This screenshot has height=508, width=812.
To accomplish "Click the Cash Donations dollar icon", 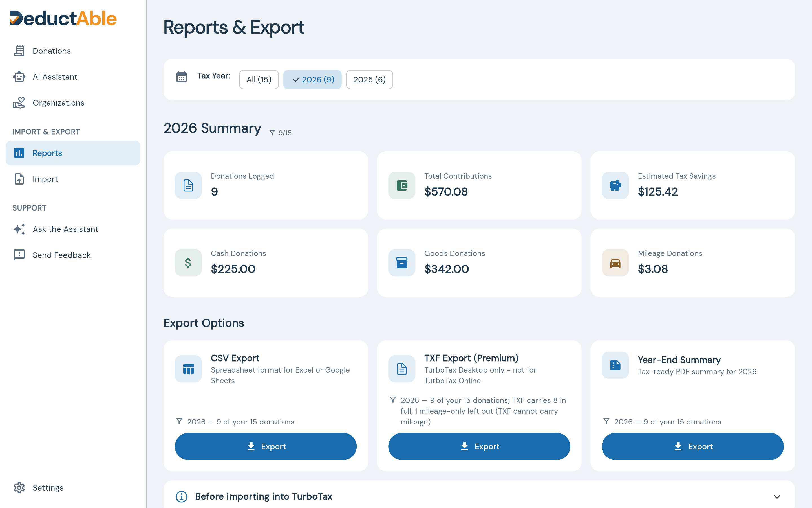I will [x=188, y=263].
